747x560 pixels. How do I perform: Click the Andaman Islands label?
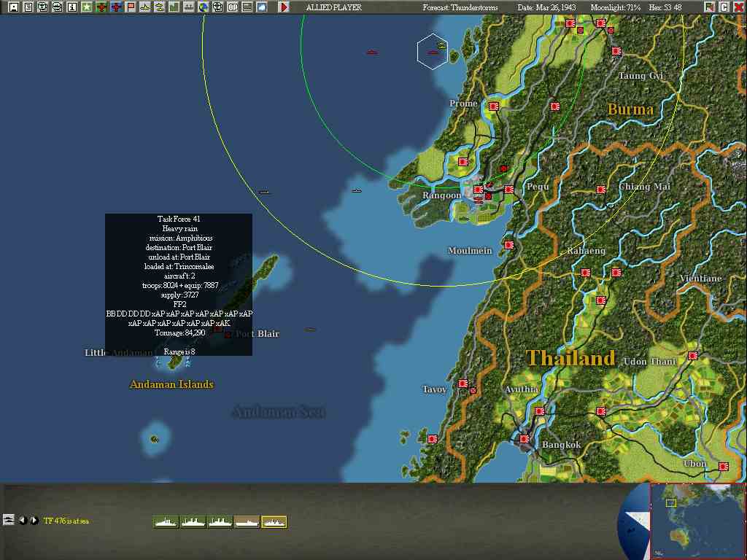(171, 384)
